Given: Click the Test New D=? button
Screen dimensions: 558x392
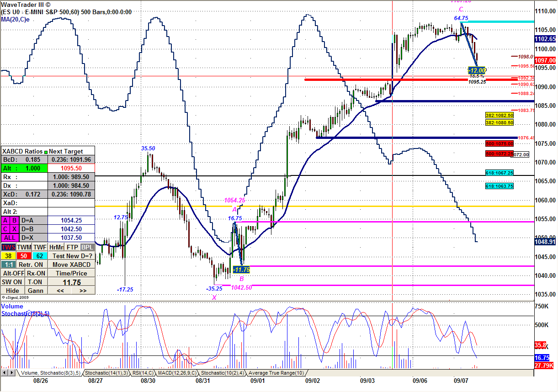Looking at the screenshot, I should 72,256.
